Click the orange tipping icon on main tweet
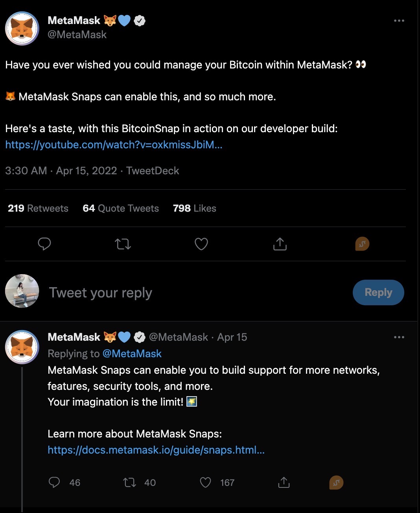Screen dimensions: 420x513 pyautogui.click(x=362, y=244)
